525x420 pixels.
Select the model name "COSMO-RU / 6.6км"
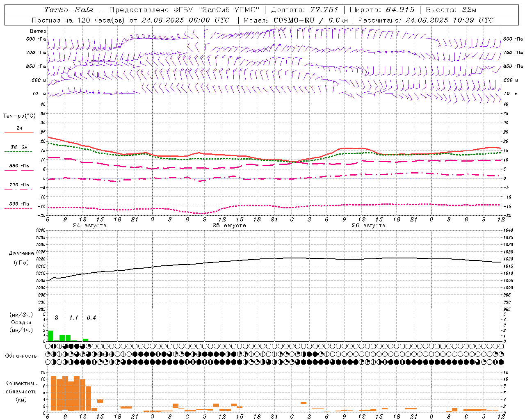click(311, 20)
